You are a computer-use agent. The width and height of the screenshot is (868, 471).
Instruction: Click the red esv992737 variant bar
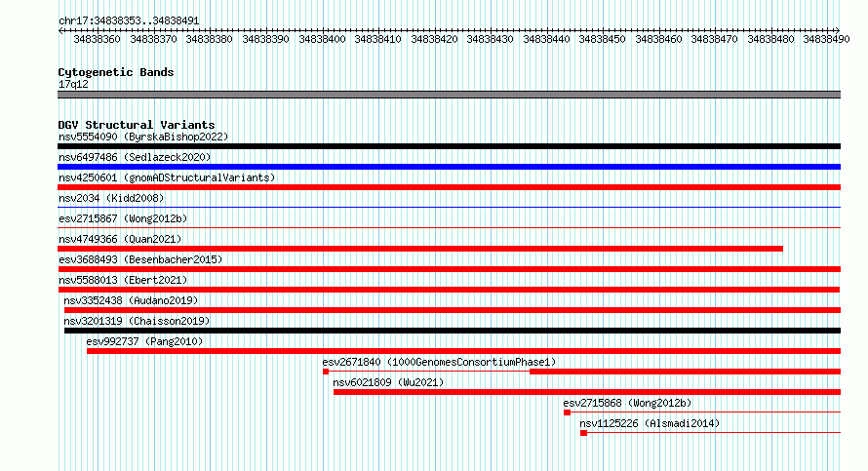coord(464,351)
